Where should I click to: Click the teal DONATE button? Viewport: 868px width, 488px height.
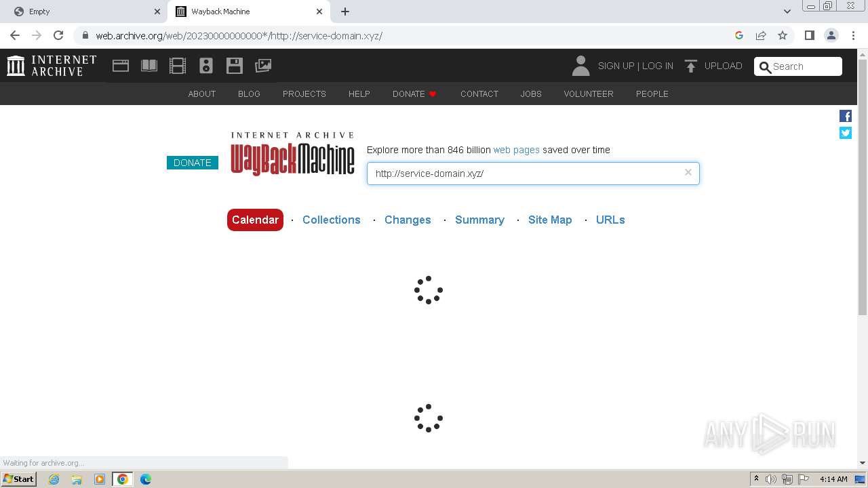193,163
